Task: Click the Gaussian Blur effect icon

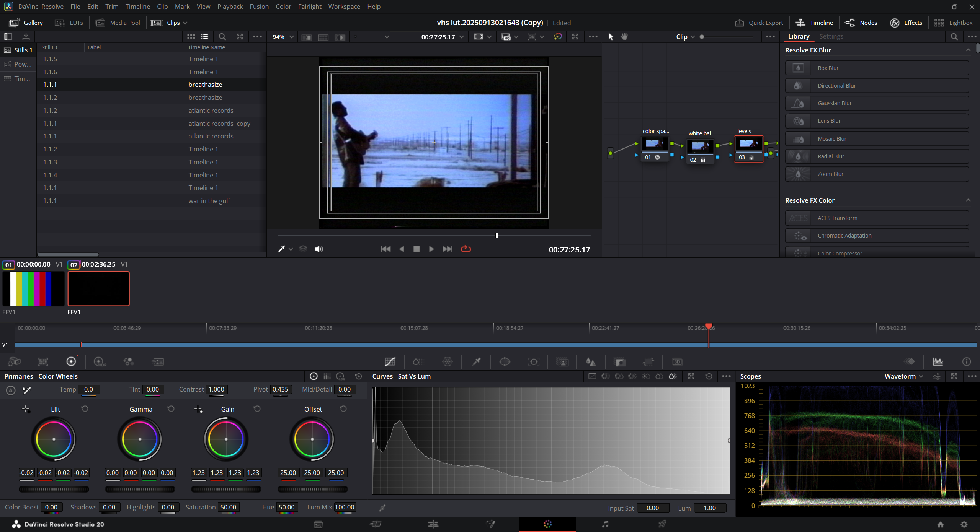Action: coord(798,103)
